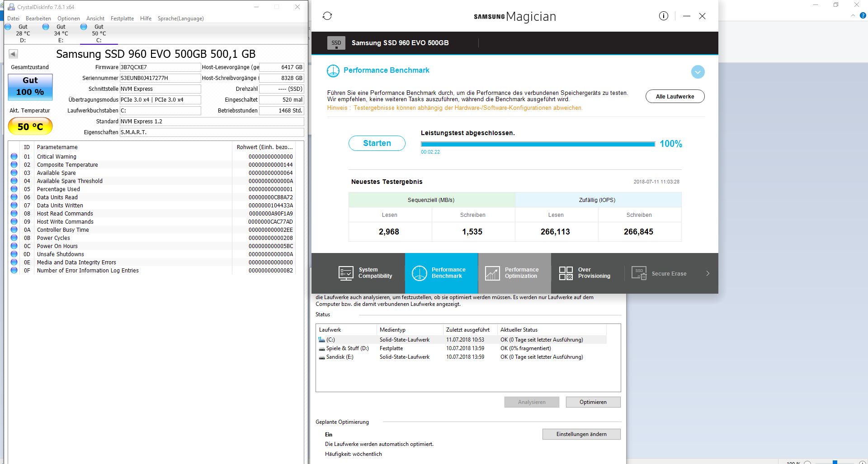
Task: Open the Sprache(Language) menu
Action: pyautogui.click(x=180, y=19)
